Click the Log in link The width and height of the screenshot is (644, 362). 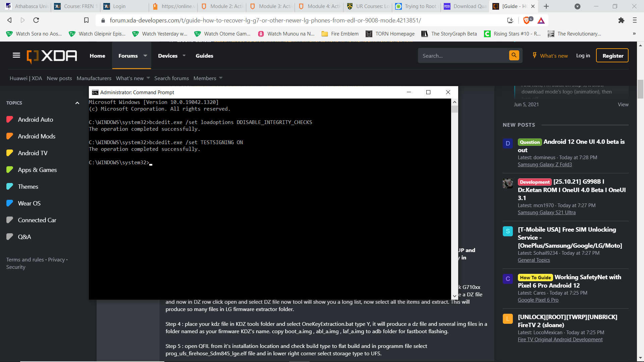point(583,56)
